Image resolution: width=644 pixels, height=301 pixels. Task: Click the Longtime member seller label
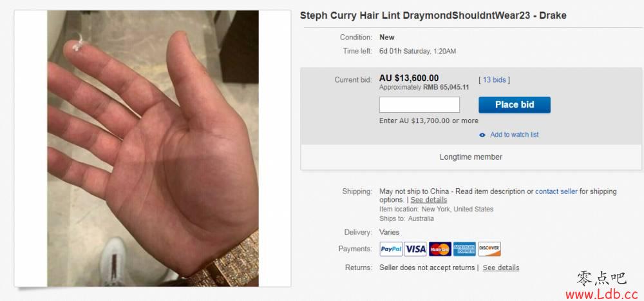click(471, 157)
